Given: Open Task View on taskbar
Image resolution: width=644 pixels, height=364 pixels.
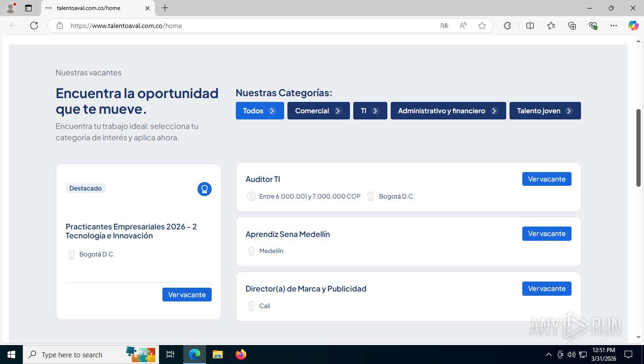Looking at the screenshot, I should point(170,355).
